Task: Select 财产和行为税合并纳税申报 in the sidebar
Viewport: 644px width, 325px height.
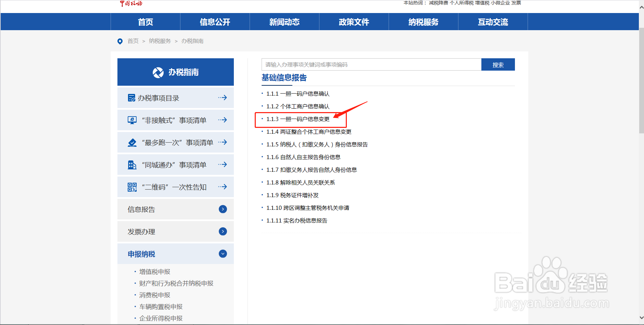Action: [x=176, y=284]
